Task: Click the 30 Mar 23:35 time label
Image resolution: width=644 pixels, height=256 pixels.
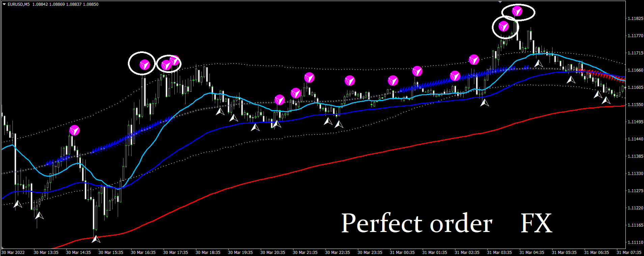Action: [370, 253]
